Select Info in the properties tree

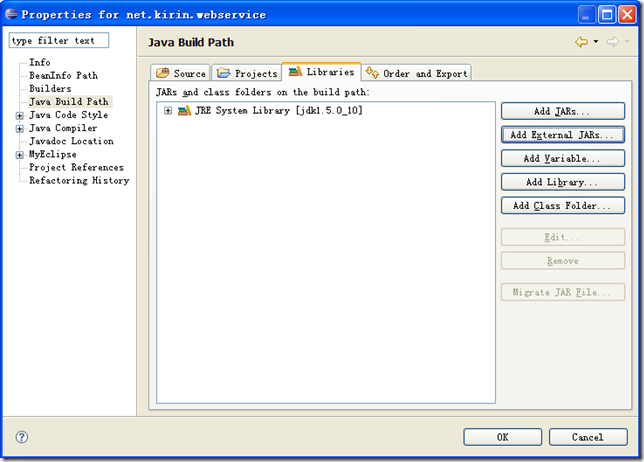[40, 62]
